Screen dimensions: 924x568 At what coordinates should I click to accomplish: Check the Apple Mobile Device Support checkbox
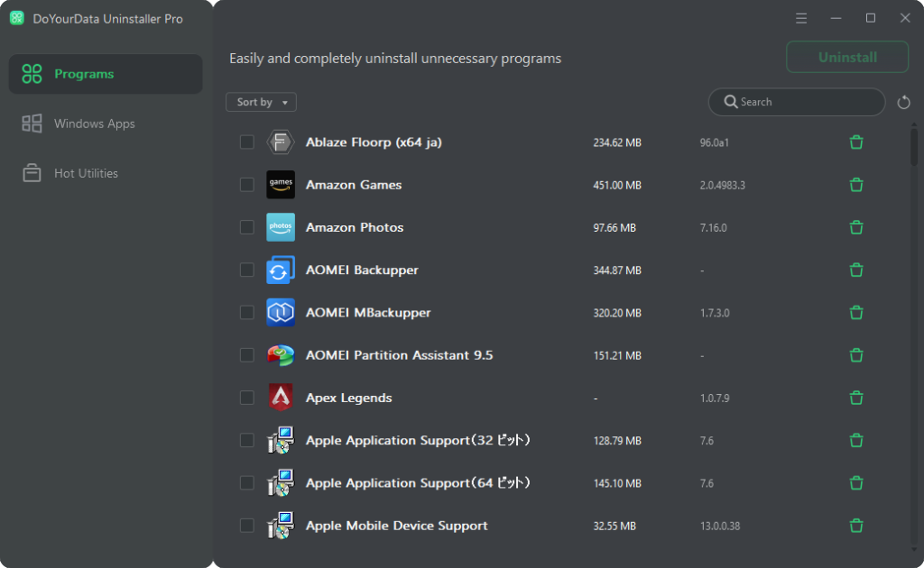click(x=247, y=526)
